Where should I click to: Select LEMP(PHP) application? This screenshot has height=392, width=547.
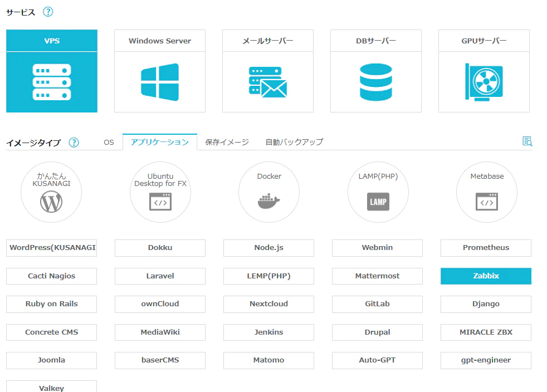(x=268, y=276)
